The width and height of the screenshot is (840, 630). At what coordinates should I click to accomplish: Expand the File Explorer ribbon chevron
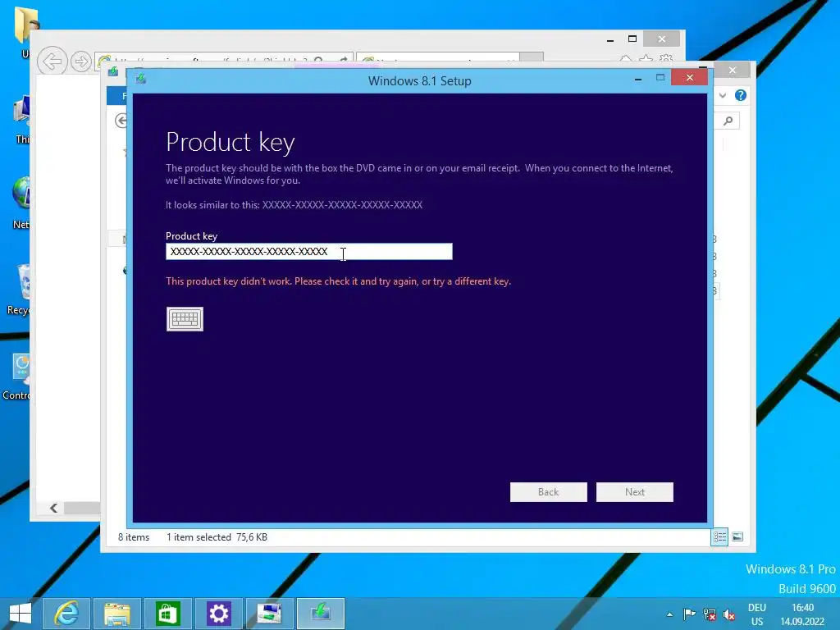tap(723, 95)
